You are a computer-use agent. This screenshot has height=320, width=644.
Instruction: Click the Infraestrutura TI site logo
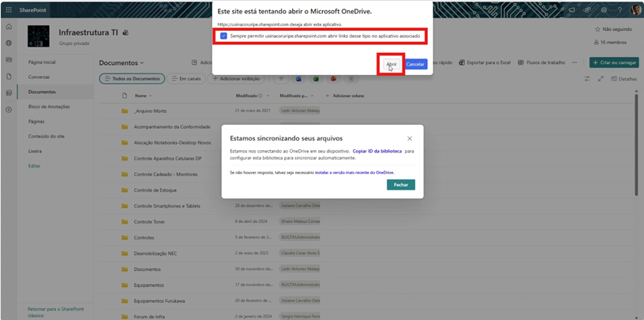pyautogui.click(x=38, y=36)
